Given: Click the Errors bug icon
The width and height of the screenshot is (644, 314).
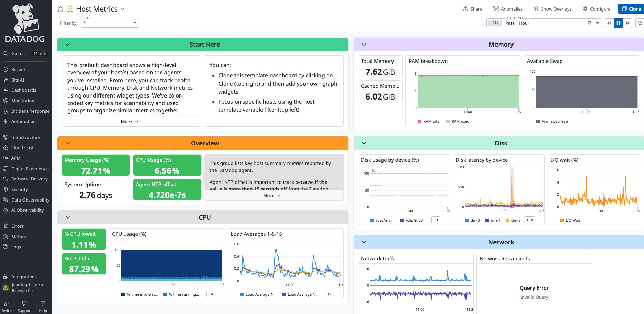Looking at the screenshot, I should (6, 226).
